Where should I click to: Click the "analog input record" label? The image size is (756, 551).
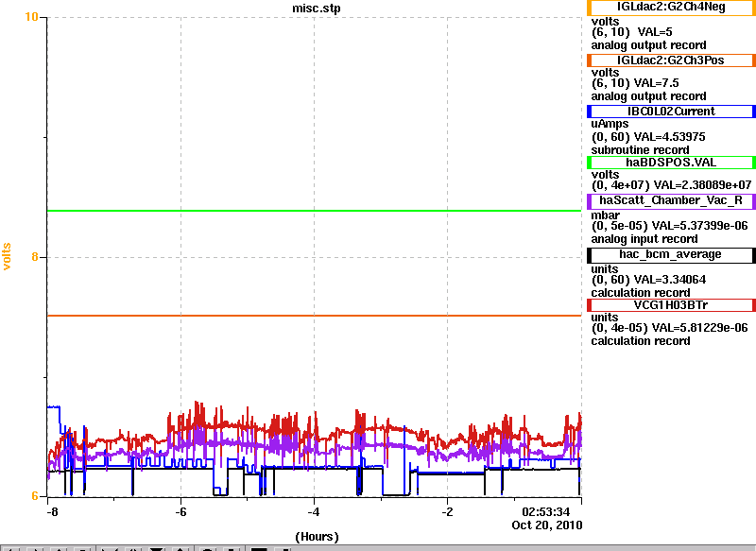[644, 239]
